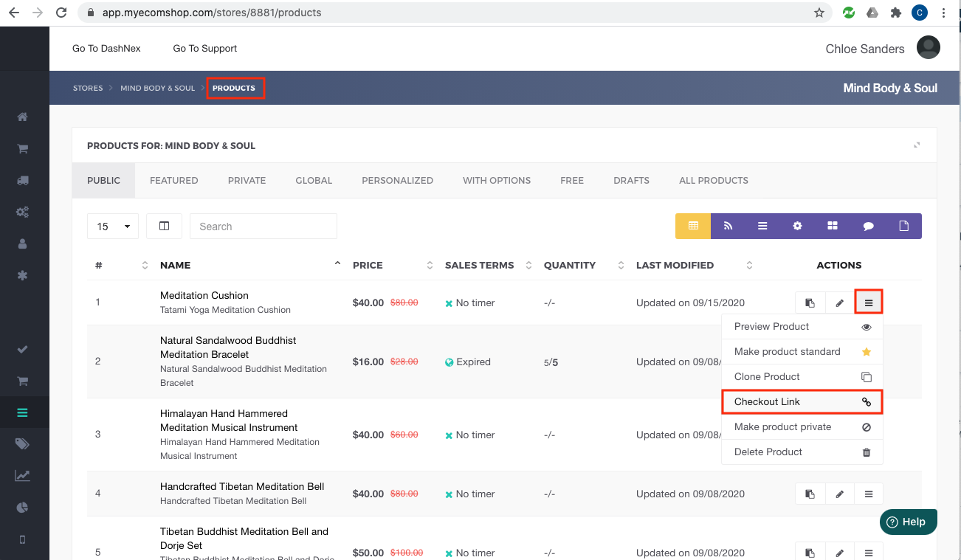The height and width of the screenshot is (560, 961).
Task: Click the list lines icon in purple toolbar
Action: tap(762, 227)
